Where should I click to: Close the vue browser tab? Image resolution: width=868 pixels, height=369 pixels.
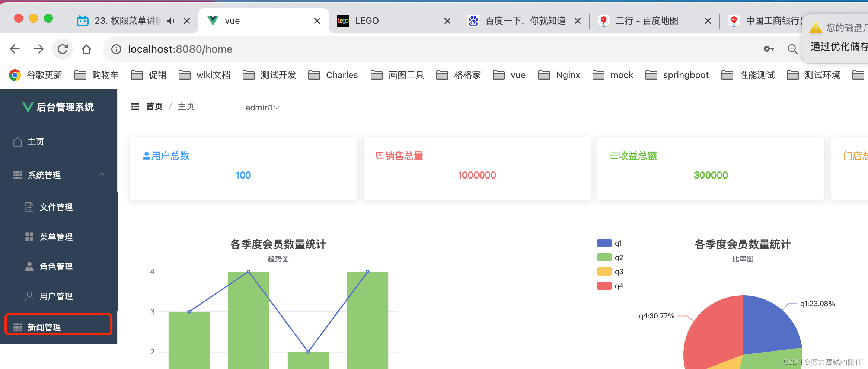pos(317,21)
